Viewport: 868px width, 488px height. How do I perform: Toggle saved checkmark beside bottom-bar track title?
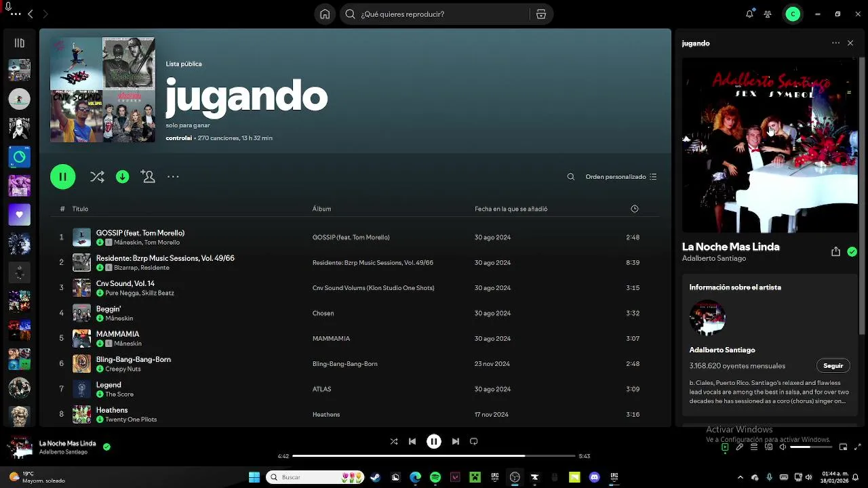click(x=106, y=447)
